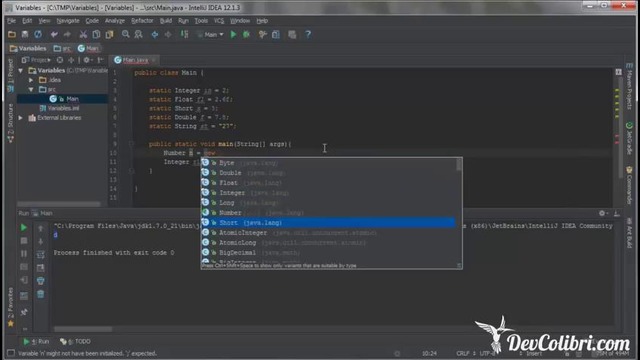
Task: Click the Pause Output button in Run panel
Action: click(24, 254)
